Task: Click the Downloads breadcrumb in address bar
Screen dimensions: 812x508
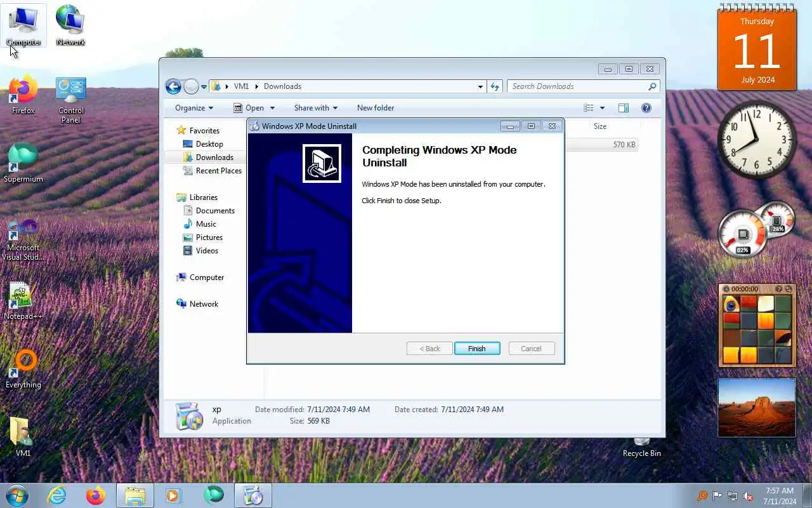Action: 282,86
